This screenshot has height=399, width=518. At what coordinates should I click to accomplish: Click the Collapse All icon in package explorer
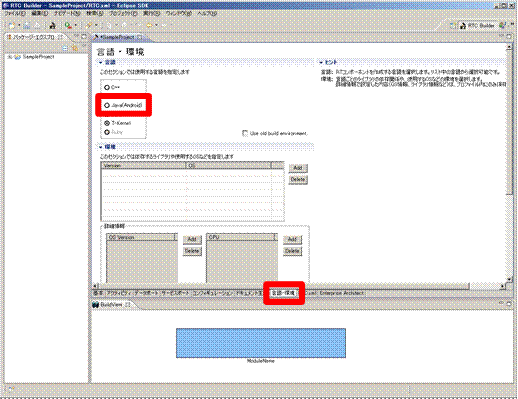[x=65, y=48]
